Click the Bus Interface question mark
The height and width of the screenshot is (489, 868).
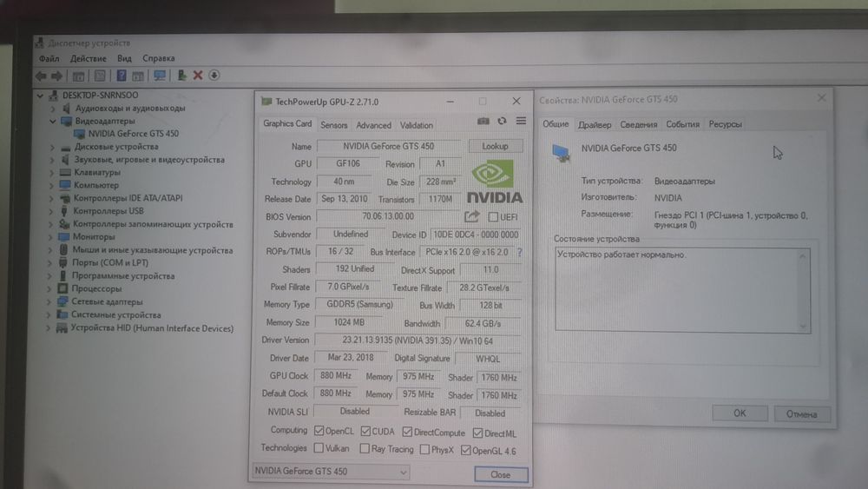tap(519, 252)
